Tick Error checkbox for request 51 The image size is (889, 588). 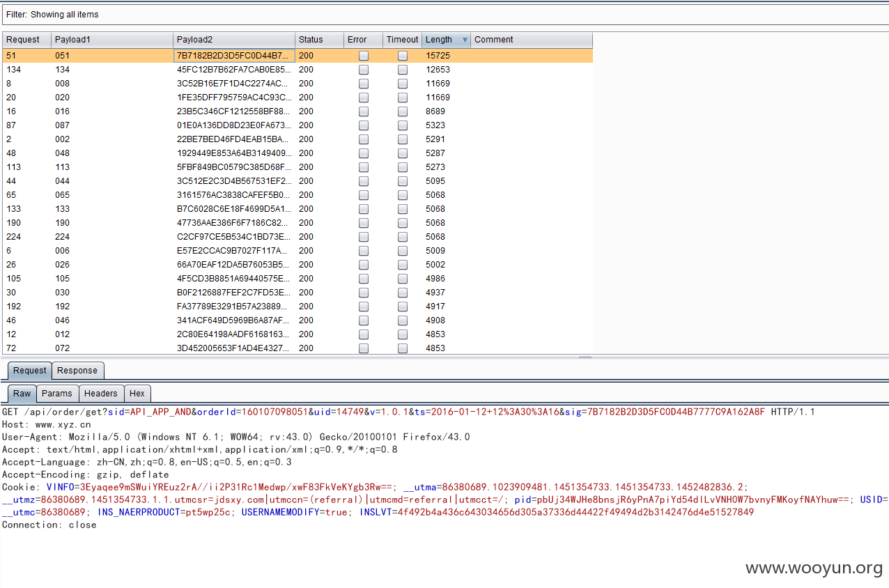pyautogui.click(x=364, y=56)
